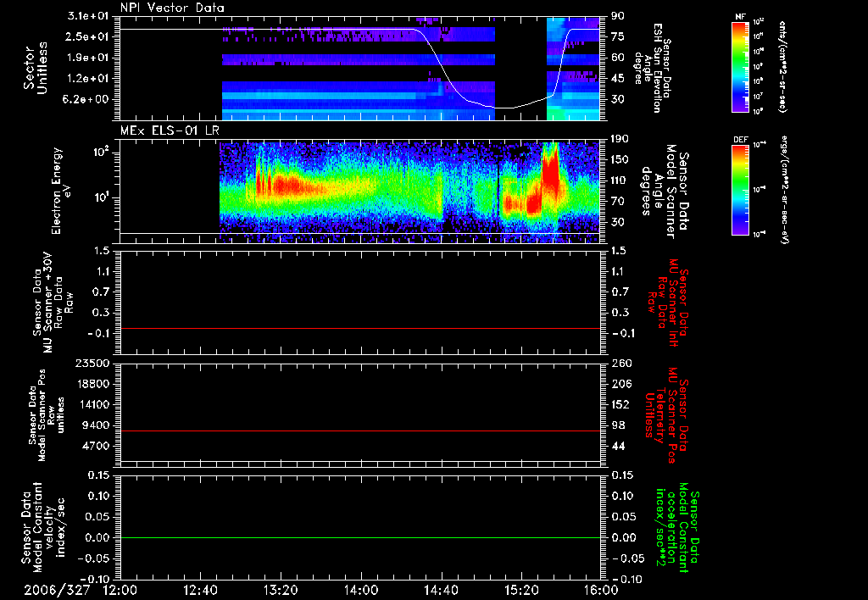The image size is (868, 600).
Task: Click the "2006/327" date label
Action: coord(57,590)
